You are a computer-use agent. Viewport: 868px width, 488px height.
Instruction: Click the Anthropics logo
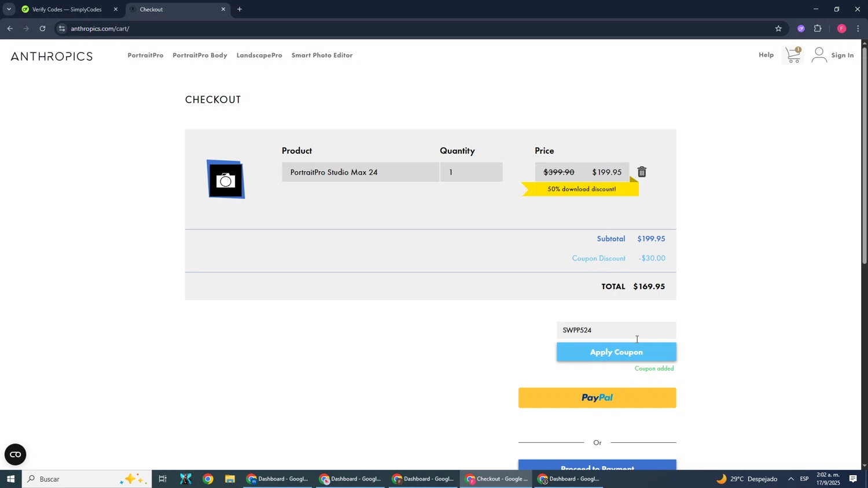tap(52, 56)
